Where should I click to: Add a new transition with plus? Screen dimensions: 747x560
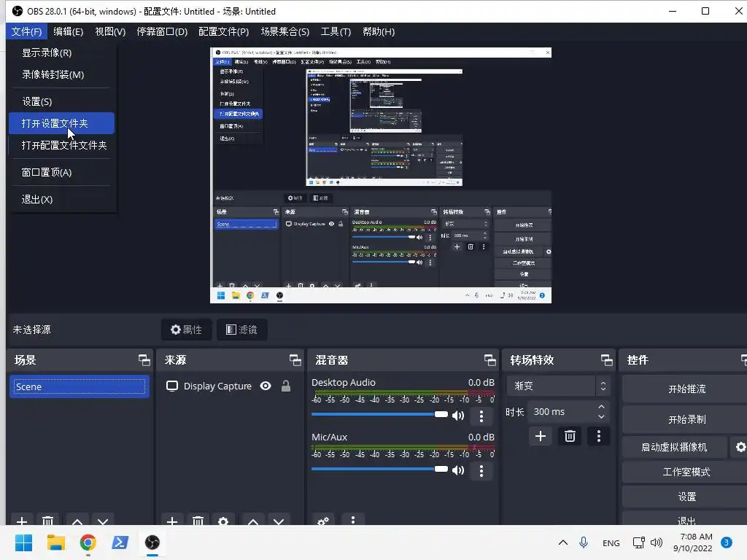(x=541, y=436)
